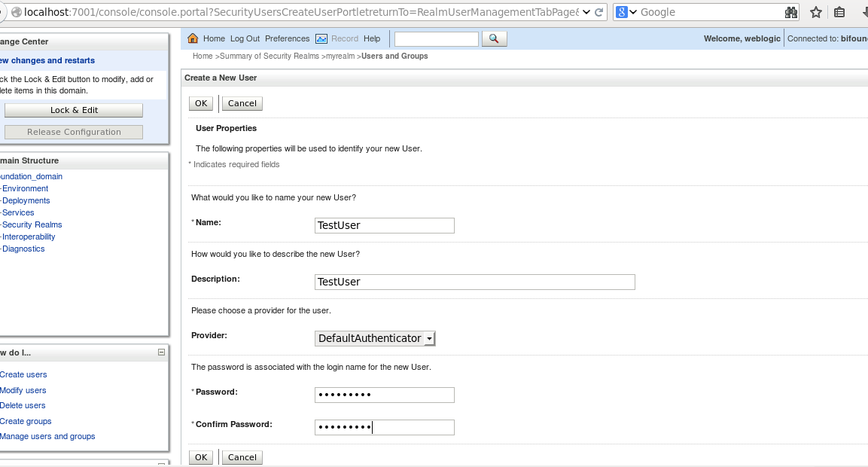Viewport: 868px width, 467px height.
Task: Click the magnifier search button
Action: (494, 38)
